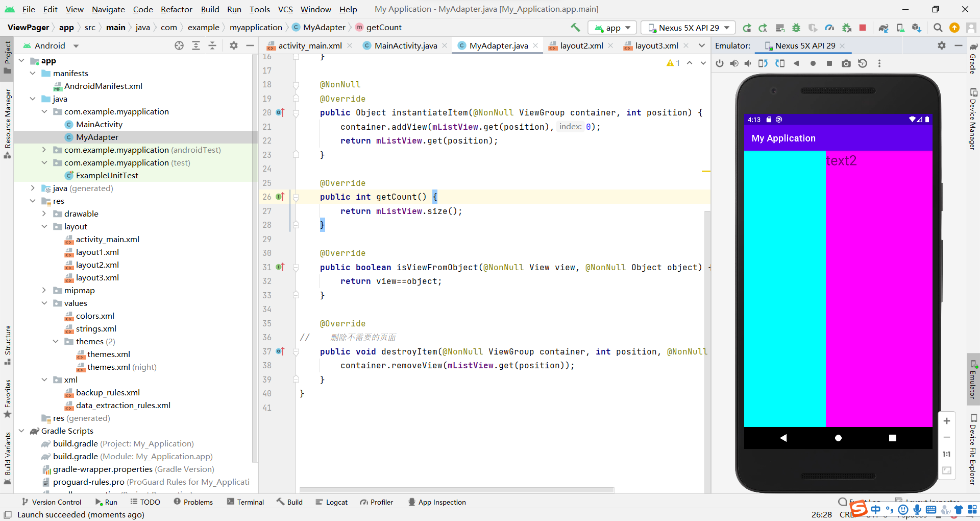Open Search Everywhere magnifier icon

pos(938,28)
